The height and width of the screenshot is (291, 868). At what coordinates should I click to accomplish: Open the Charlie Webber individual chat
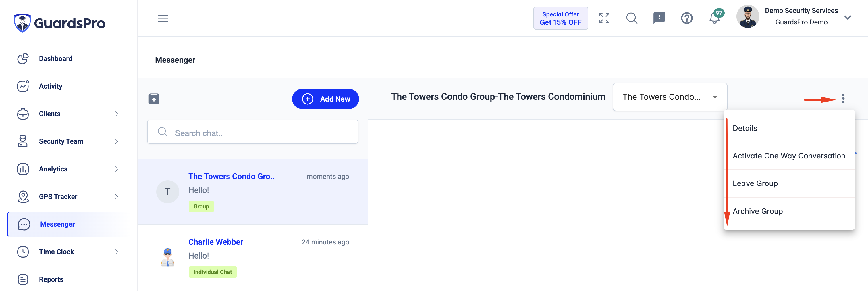coord(252,257)
